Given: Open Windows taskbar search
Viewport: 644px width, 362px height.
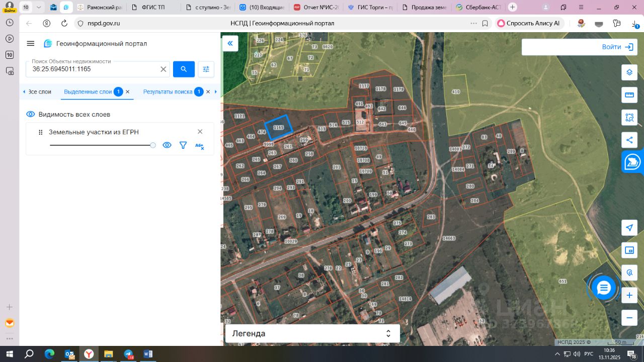Looking at the screenshot, I should [x=29, y=354].
